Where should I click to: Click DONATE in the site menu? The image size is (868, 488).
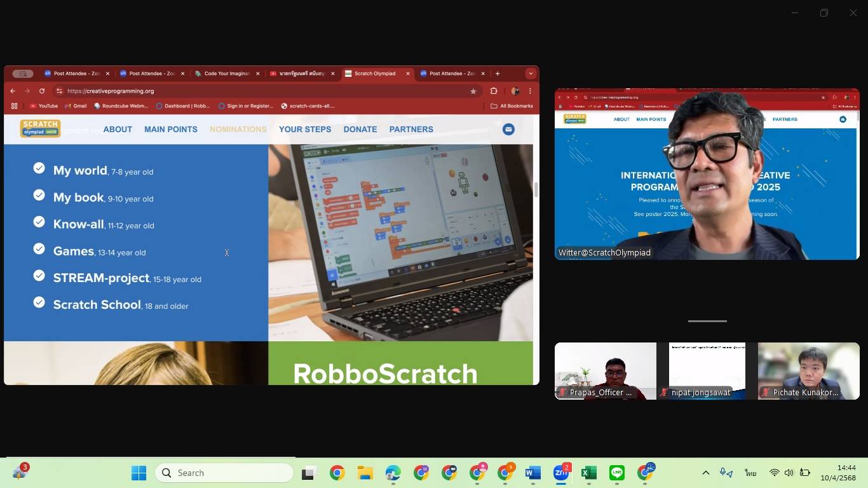[x=360, y=129]
